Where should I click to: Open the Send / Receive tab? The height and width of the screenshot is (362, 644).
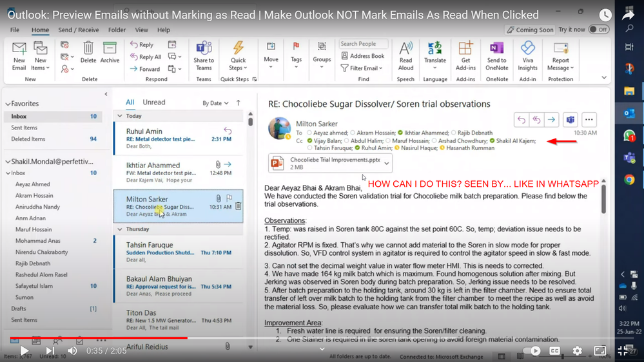click(79, 30)
